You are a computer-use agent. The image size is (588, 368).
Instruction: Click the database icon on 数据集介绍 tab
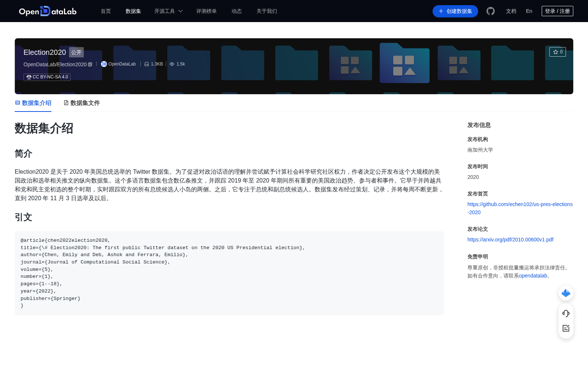(18, 103)
